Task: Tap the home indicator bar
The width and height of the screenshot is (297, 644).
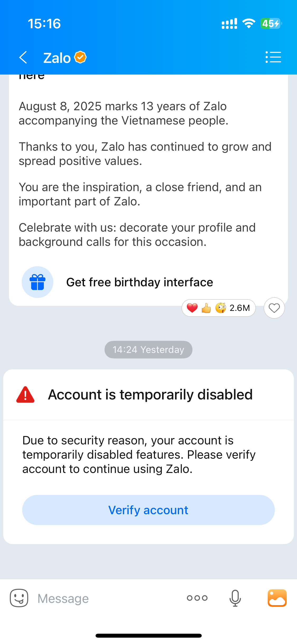Action: point(148,636)
